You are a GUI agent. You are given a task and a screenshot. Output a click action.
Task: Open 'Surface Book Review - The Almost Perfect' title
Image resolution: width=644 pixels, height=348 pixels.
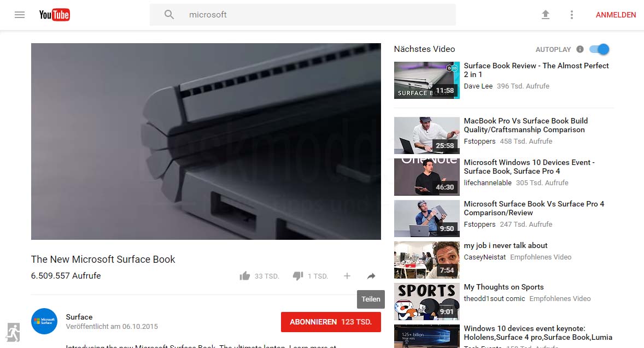(536, 70)
